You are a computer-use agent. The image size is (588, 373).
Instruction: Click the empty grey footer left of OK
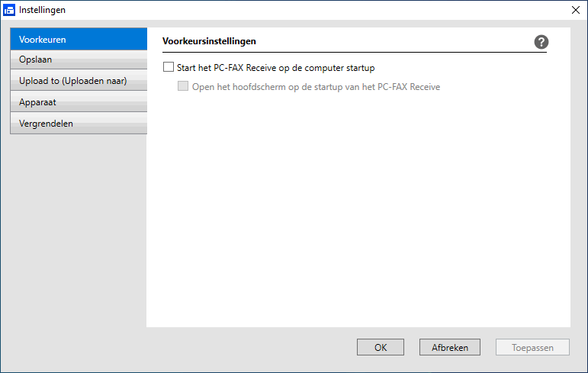(178, 348)
